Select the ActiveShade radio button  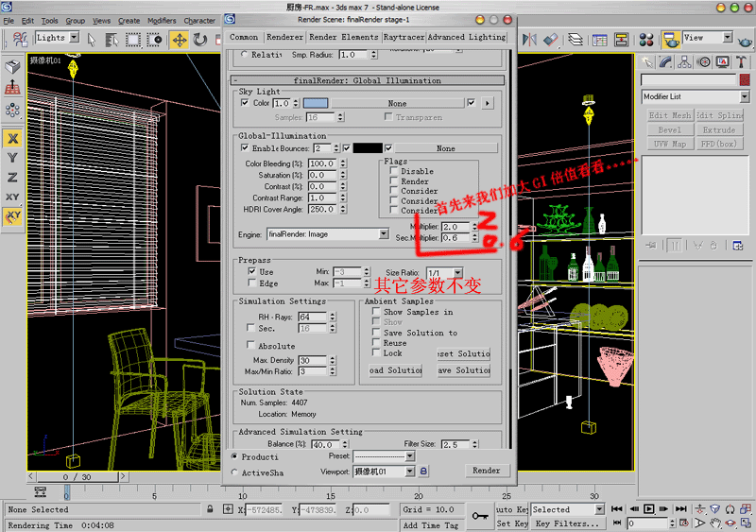click(234, 472)
